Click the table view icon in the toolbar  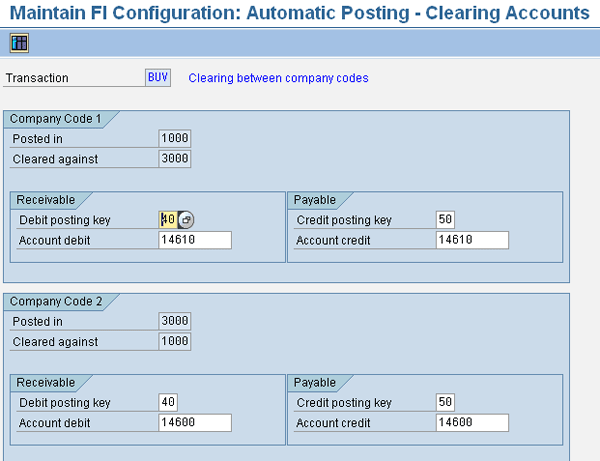[19, 43]
